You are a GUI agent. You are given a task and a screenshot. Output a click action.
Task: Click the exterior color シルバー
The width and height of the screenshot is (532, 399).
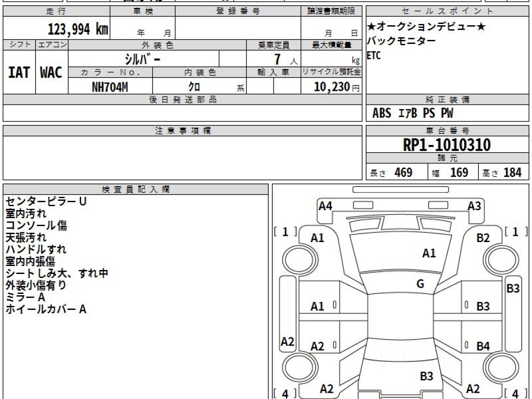tap(143, 59)
